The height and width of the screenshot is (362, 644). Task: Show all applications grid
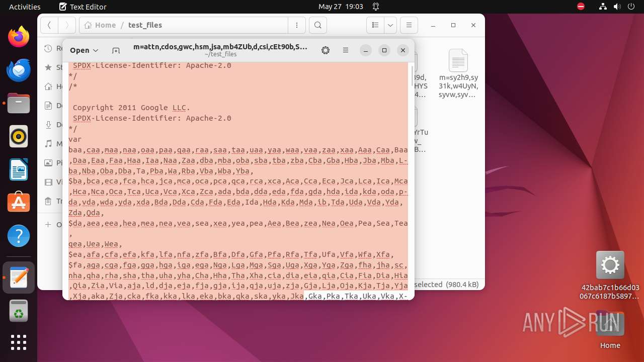coord(19,342)
